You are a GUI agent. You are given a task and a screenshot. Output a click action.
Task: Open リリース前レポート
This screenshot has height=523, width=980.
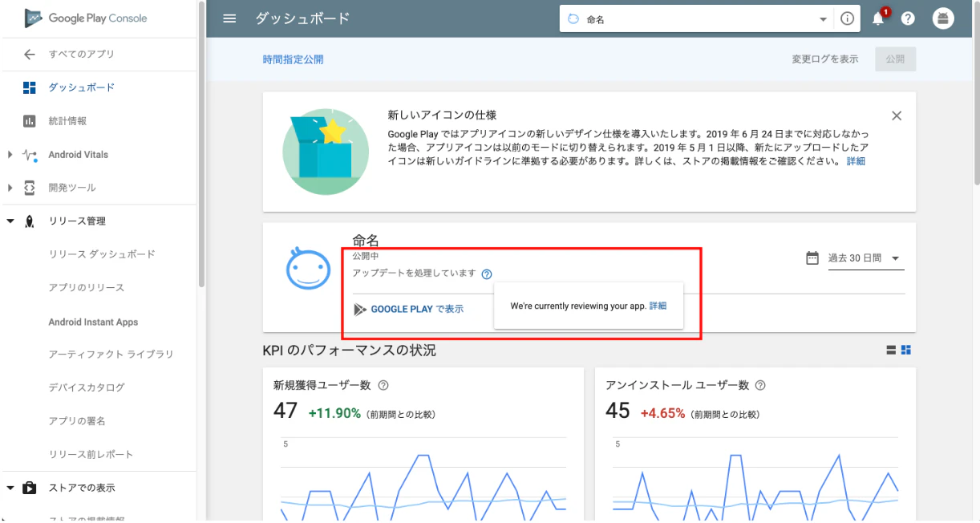tap(91, 454)
